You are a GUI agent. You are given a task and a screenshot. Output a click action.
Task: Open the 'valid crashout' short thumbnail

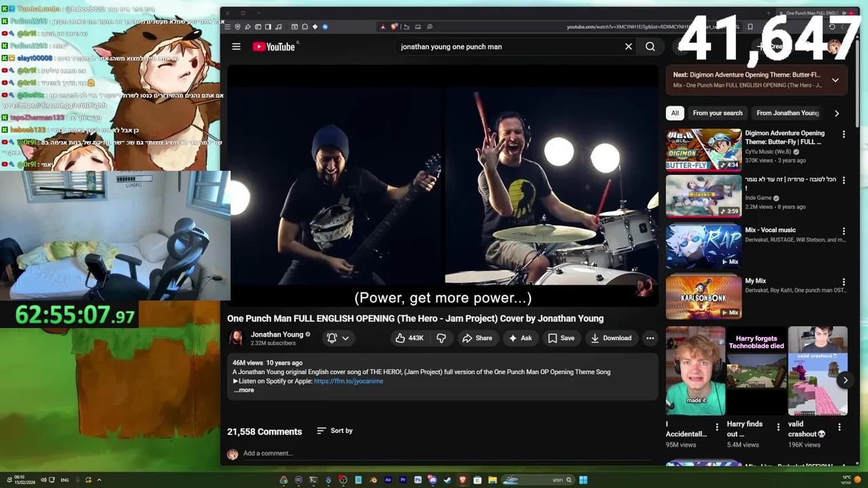(818, 371)
